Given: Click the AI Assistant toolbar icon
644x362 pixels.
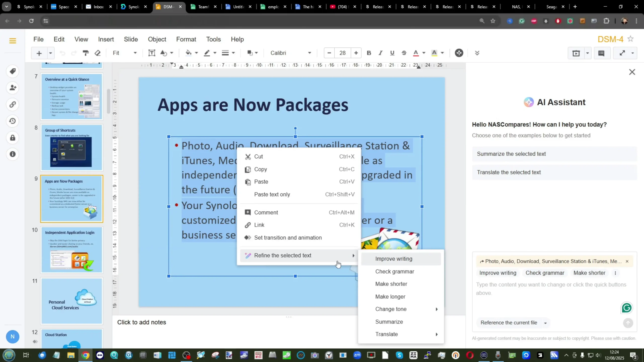Looking at the screenshot, I should coord(459,53).
